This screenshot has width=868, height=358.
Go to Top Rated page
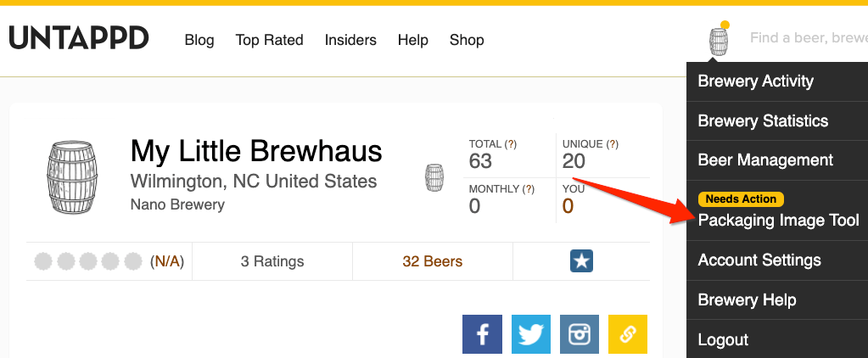pos(269,40)
